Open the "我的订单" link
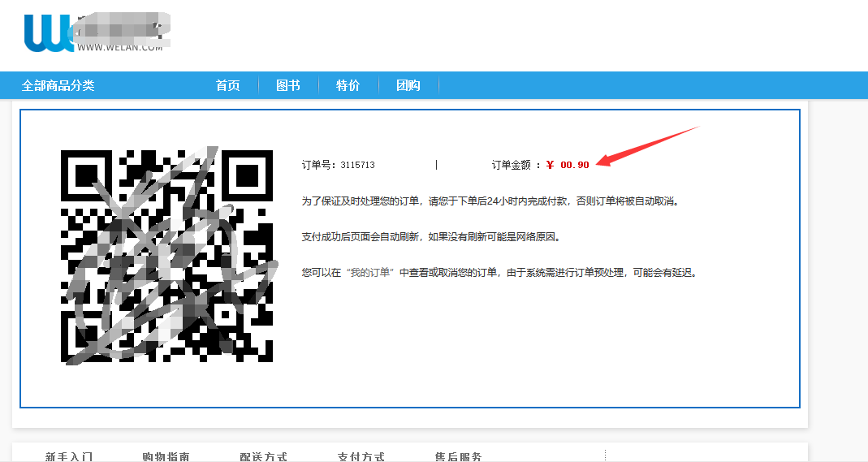Screen dimensions: 868x462 [x=369, y=272]
